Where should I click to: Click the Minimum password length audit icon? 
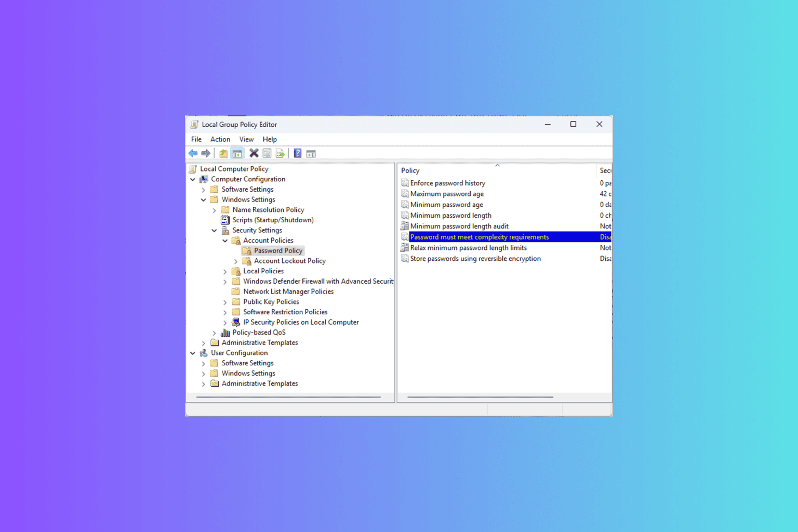click(405, 226)
